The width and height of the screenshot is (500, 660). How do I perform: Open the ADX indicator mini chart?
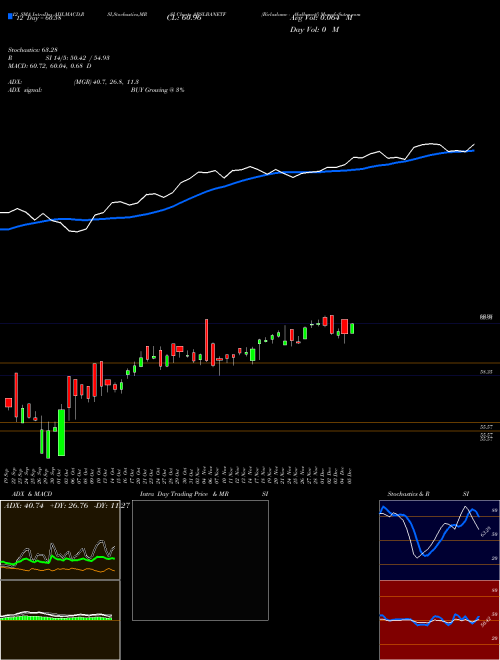coord(60,540)
